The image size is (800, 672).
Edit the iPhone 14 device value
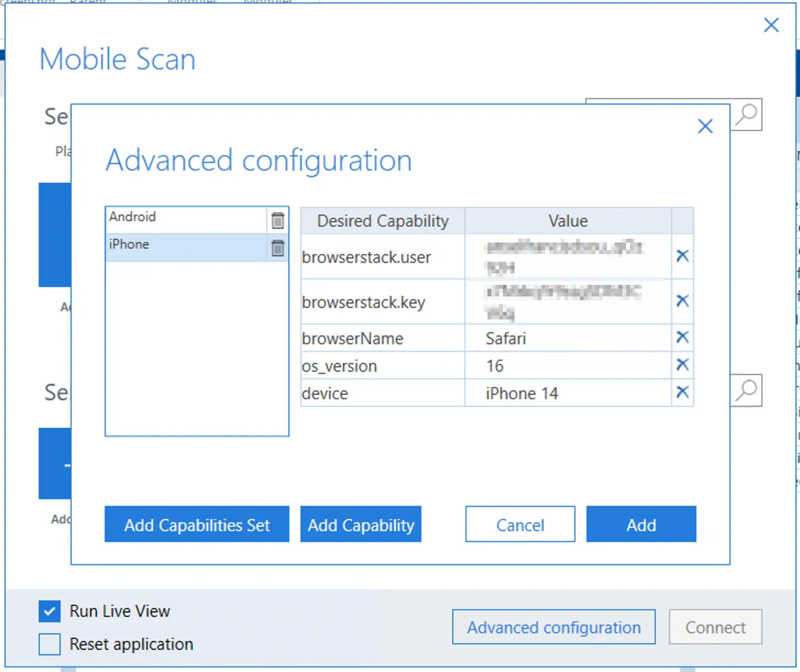pos(567,393)
